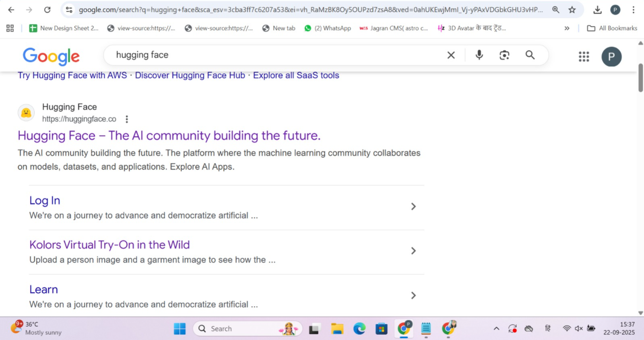Click the taskbar Search box
Screen dimensions: 644x340
[x=248, y=329]
